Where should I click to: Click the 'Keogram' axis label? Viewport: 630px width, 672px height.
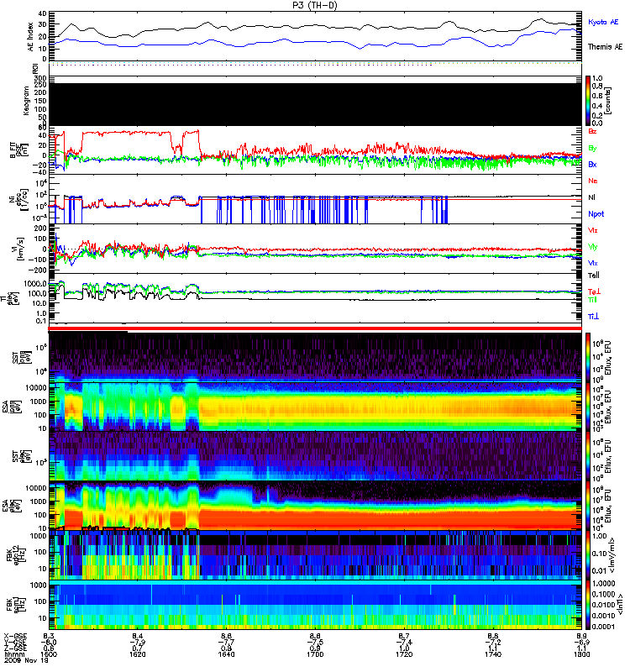26,100
